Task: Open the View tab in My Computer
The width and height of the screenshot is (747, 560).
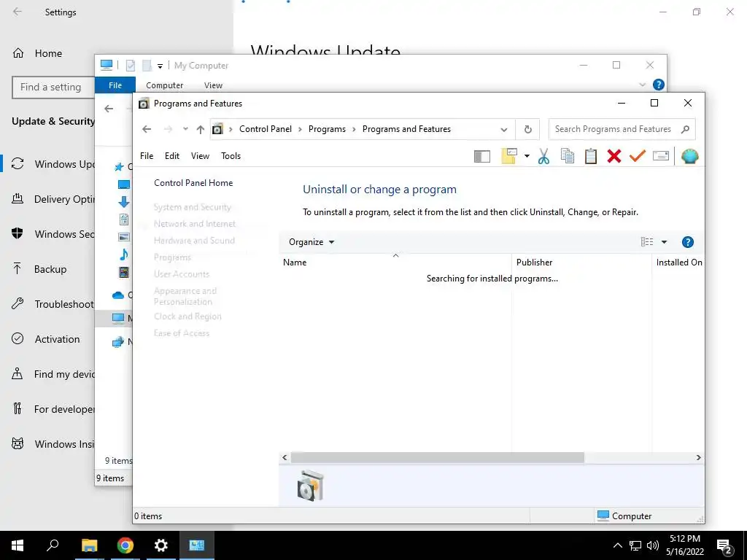Action: point(213,85)
